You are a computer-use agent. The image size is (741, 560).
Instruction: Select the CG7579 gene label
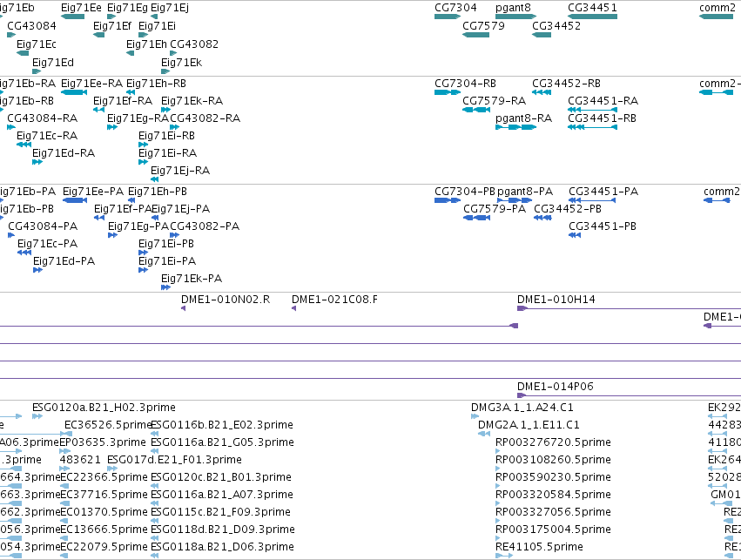483,25
